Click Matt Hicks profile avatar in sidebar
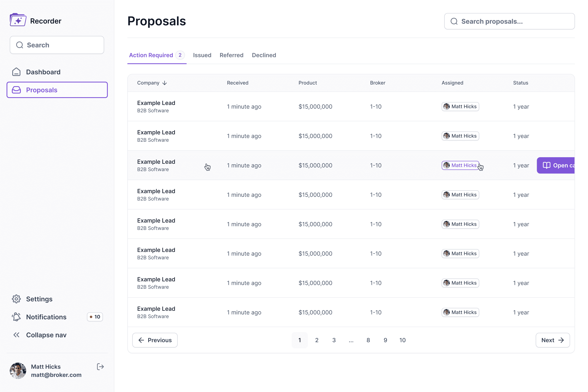 click(x=18, y=371)
